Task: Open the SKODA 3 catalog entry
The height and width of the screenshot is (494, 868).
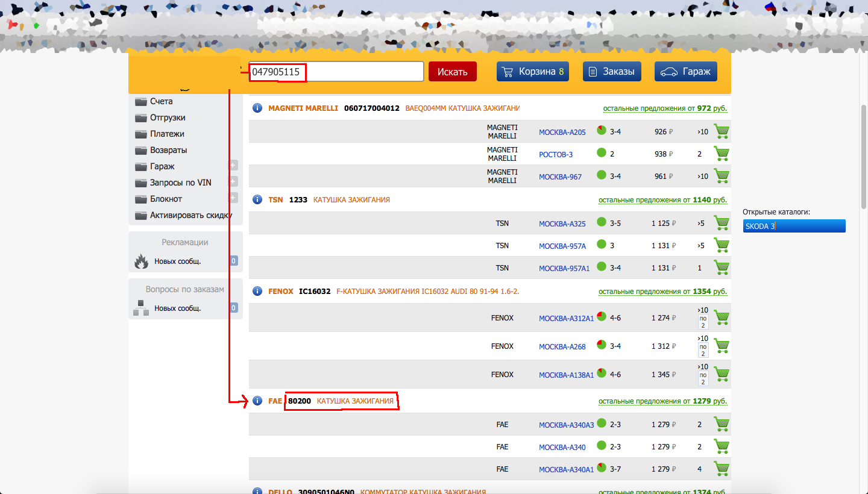Action: [x=794, y=226]
